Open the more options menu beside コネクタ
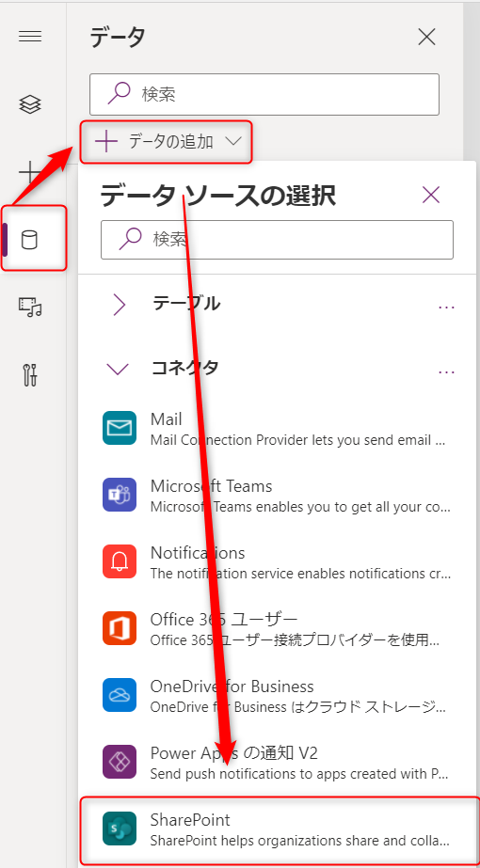The width and height of the screenshot is (480, 868). coord(446,372)
